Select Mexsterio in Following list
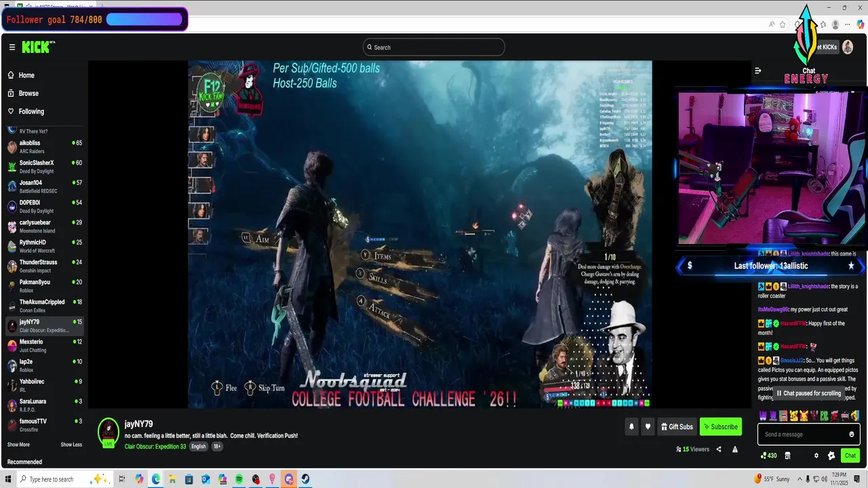This screenshot has width=868, height=488. [x=44, y=345]
